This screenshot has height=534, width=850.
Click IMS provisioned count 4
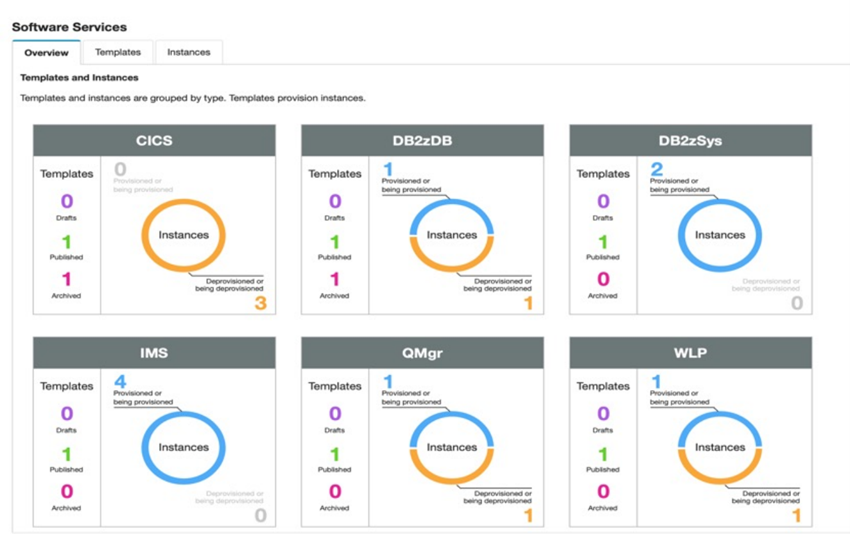[x=120, y=381]
